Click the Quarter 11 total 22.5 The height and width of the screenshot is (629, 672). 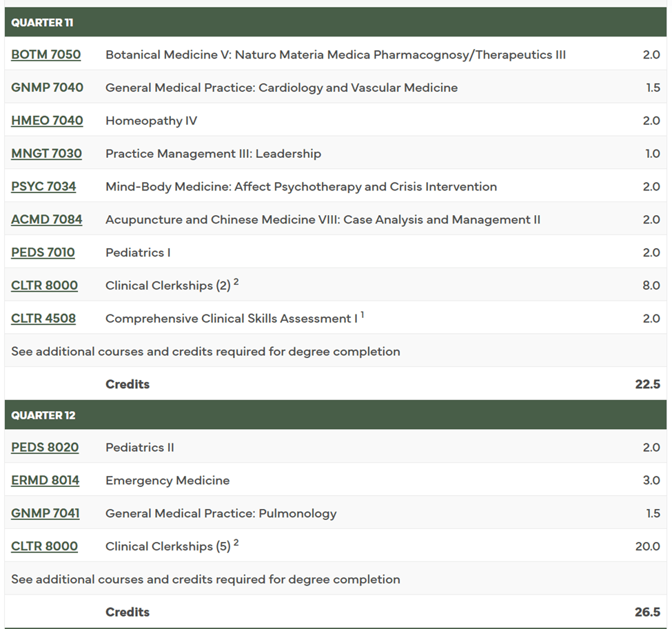(648, 384)
